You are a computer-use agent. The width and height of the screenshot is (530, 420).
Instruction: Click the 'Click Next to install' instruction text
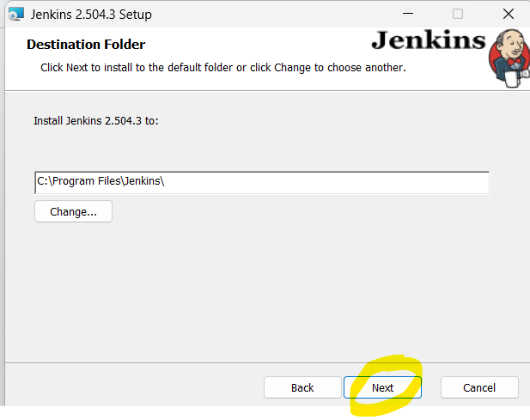[223, 68]
